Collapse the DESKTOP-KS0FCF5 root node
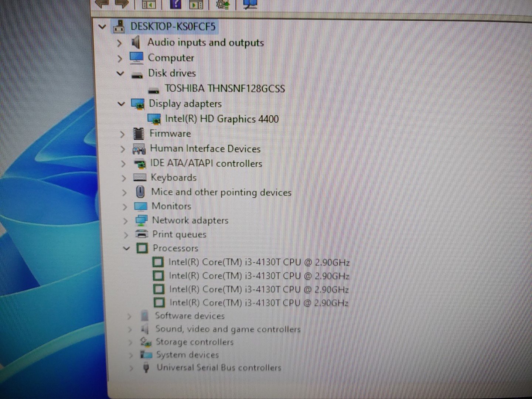Image resolution: width=532 pixels, height=399 pixels. [102, 27]
